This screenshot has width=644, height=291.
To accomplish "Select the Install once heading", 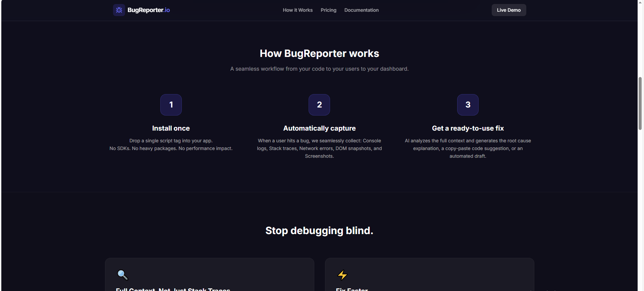I will click(171, 128).
